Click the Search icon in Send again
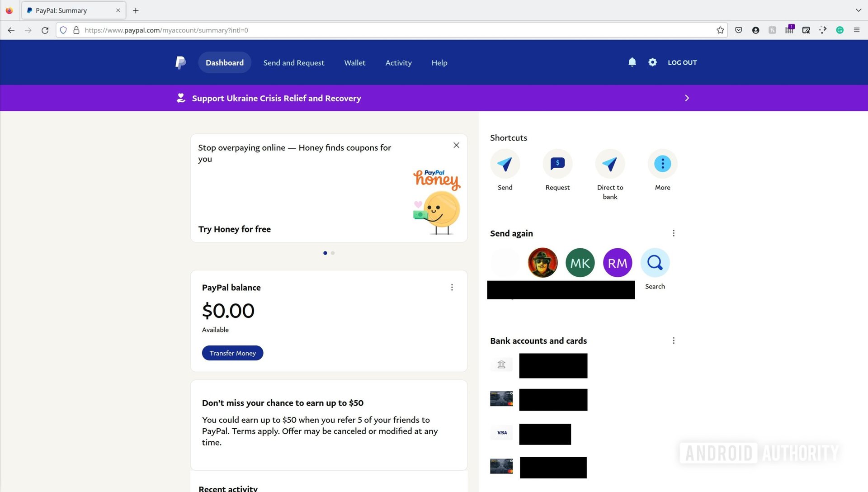 click(x=655, y=262)
